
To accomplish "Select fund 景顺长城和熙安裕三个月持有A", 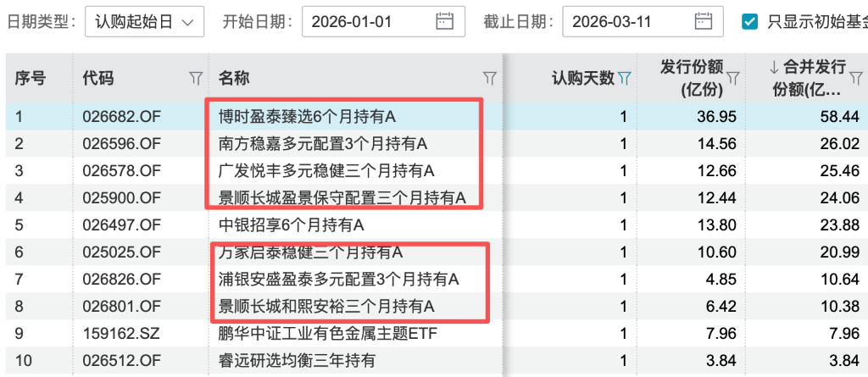I will 326,307.
